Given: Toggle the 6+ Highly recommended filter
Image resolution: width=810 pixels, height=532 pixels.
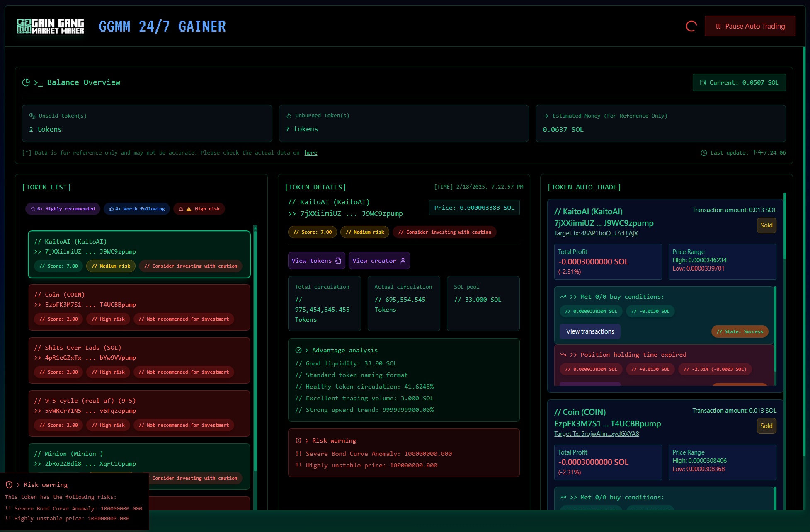Looking at the screenshot, I should (62, 208).
